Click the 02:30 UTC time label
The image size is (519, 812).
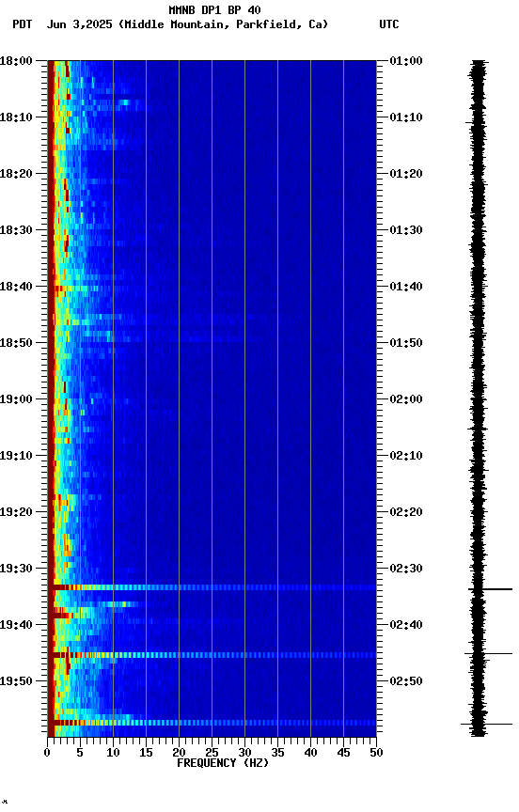(406, 569)
